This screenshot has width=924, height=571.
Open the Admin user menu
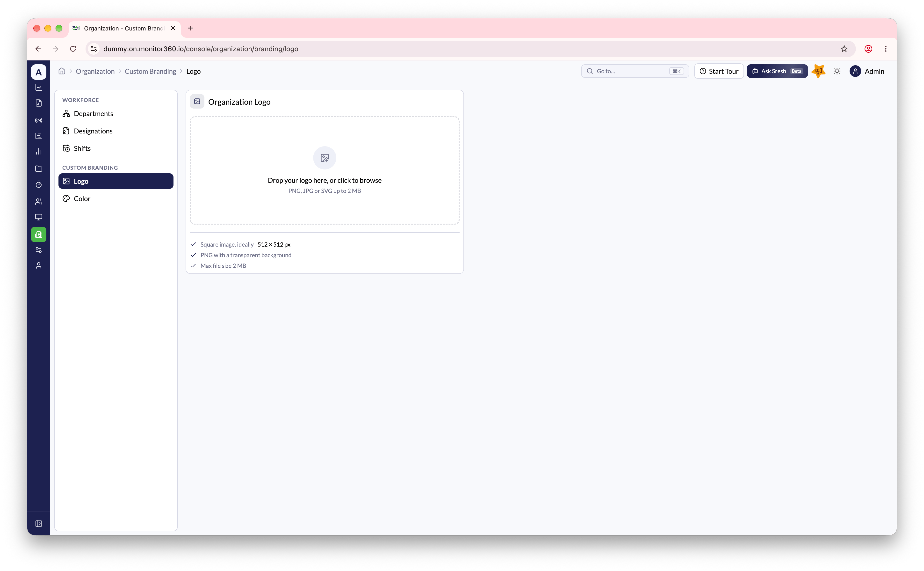coord(867,71)
